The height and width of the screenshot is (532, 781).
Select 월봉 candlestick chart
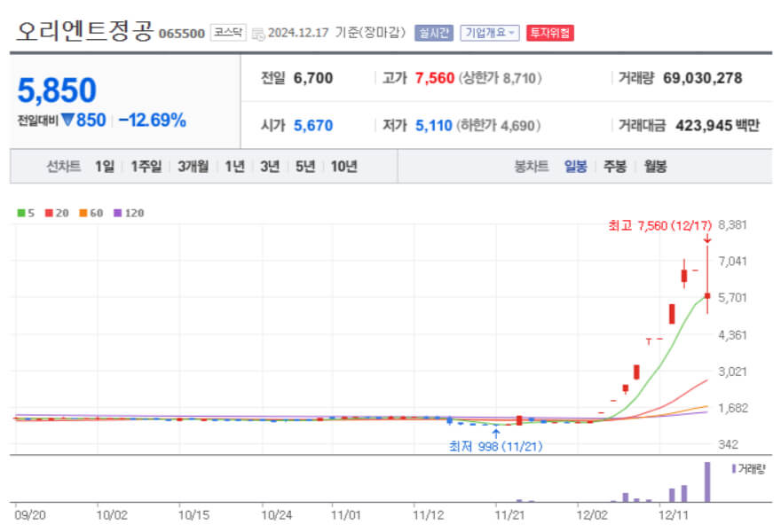655,166
